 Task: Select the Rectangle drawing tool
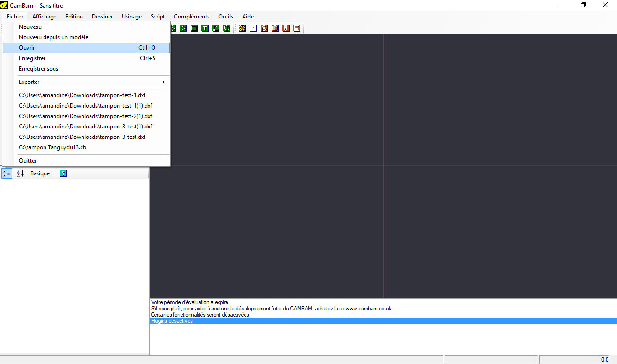point(194,28)
